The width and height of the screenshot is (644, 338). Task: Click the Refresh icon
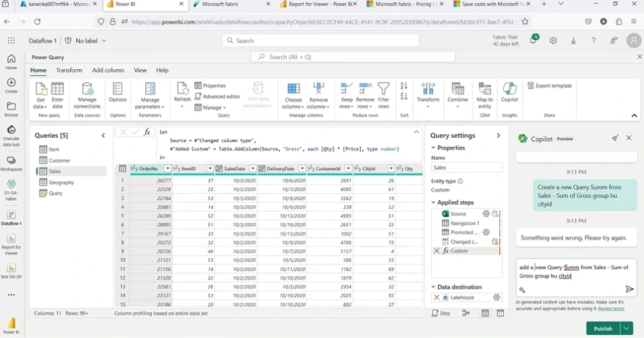coord(182,88)
